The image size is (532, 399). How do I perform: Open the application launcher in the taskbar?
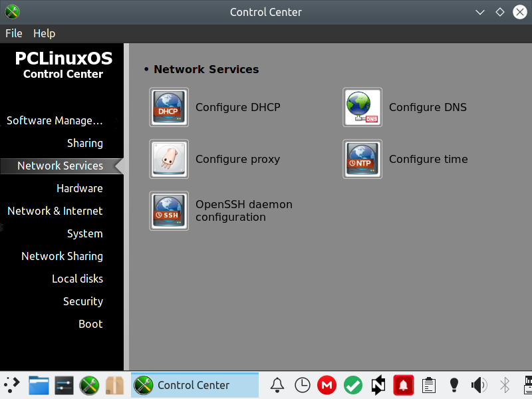12,385
